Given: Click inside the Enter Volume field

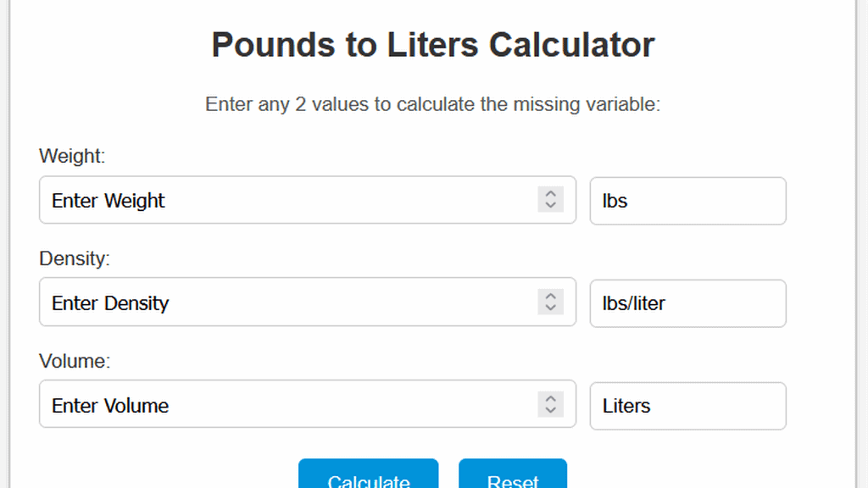Looking at the screenshot, I should (x=254, y=405).
